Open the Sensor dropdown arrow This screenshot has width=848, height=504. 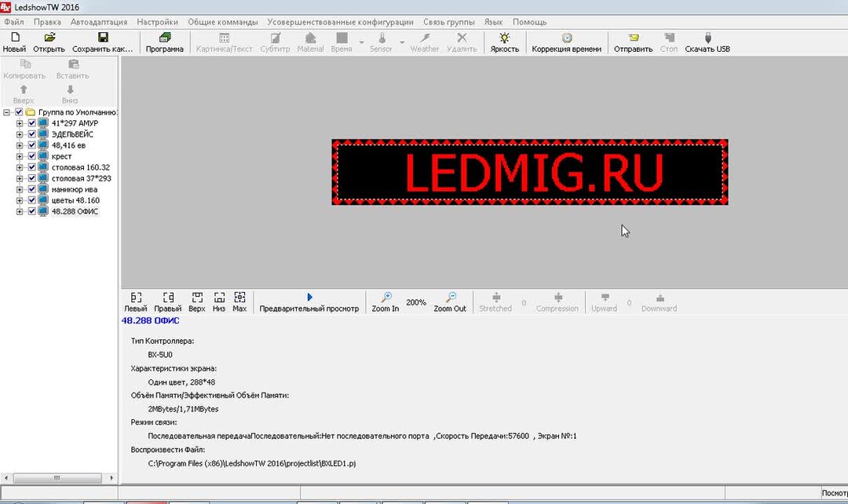coord(402,42)
